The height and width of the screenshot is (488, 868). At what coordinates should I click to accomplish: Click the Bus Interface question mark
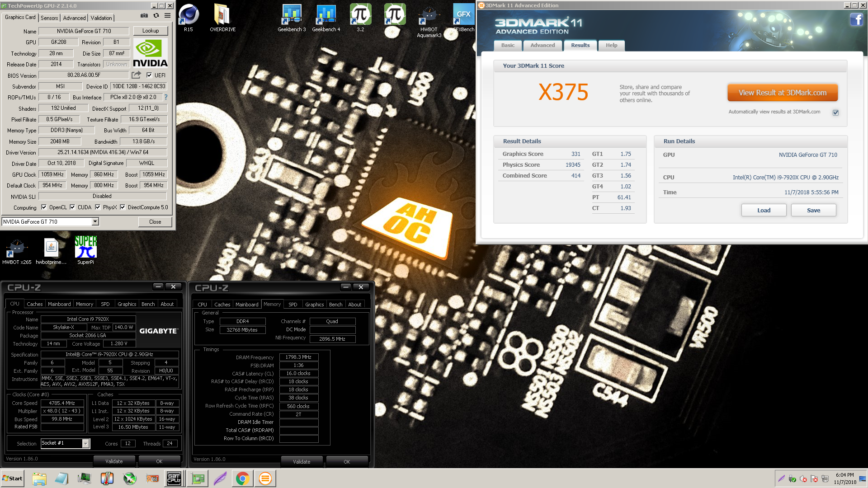165,97
